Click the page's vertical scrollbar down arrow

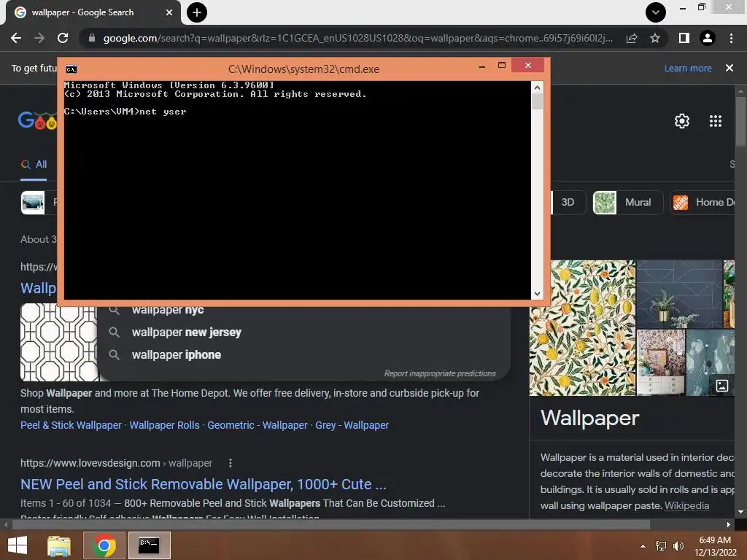click(x=740, y=513)
